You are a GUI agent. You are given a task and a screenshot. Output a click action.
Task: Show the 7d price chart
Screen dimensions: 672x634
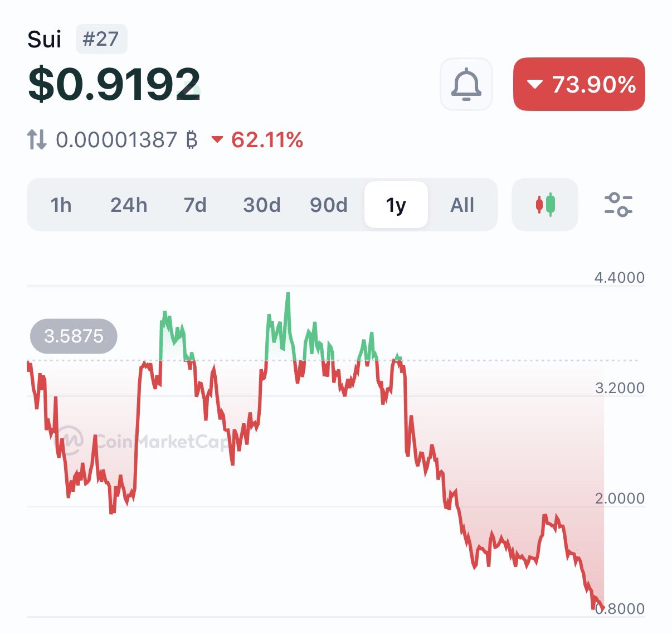tap(195, 205)
